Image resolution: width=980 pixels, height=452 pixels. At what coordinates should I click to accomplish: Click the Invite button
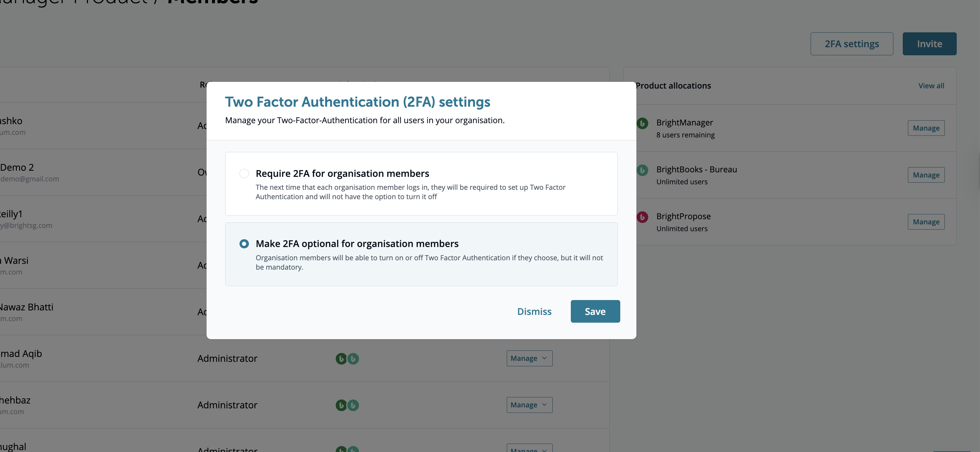click(929, 44)
